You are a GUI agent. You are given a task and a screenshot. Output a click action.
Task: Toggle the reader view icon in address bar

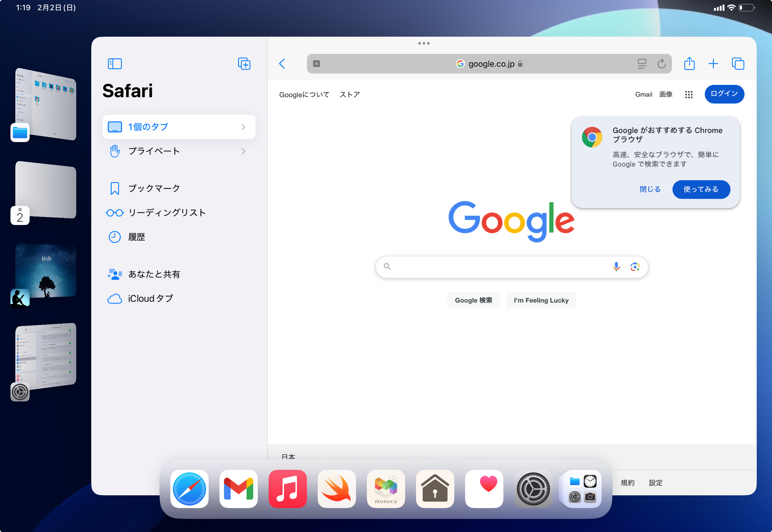pos(642,64)
